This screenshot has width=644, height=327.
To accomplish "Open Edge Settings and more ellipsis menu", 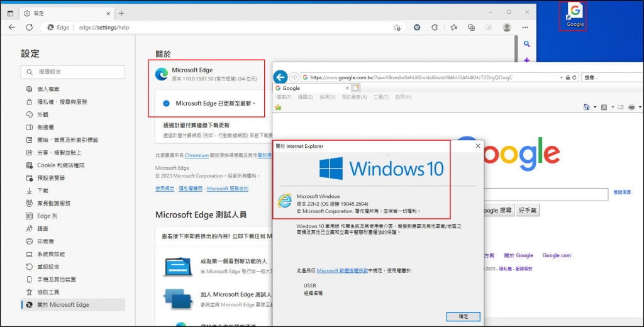I will click(x=525, y=28).
